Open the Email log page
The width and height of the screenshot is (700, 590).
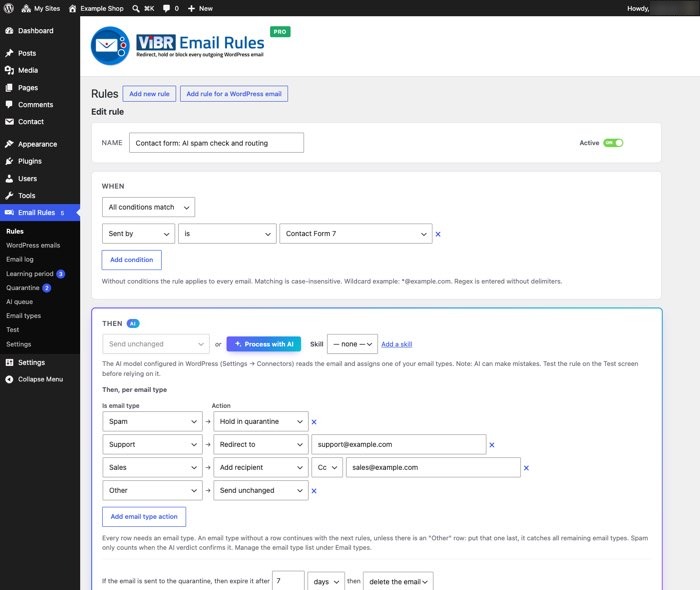click(x=20, y=259)
